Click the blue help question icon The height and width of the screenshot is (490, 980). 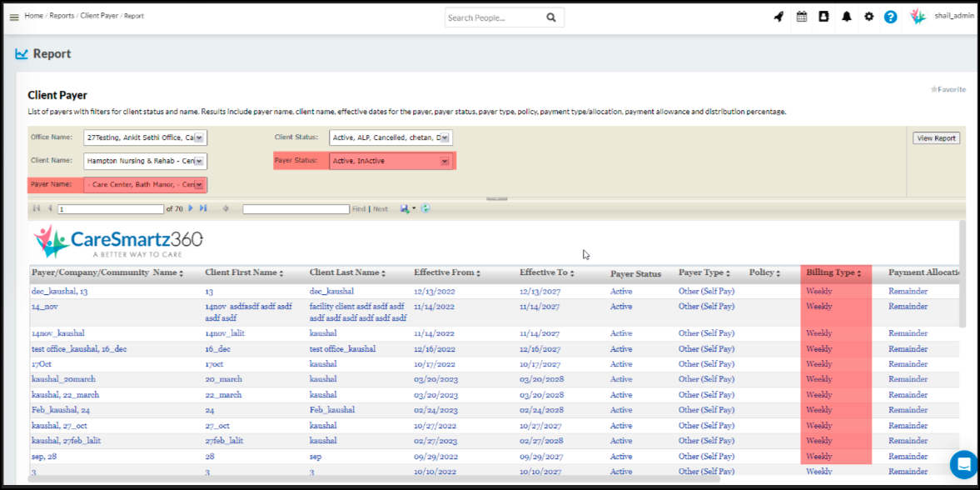click(890, 17)
